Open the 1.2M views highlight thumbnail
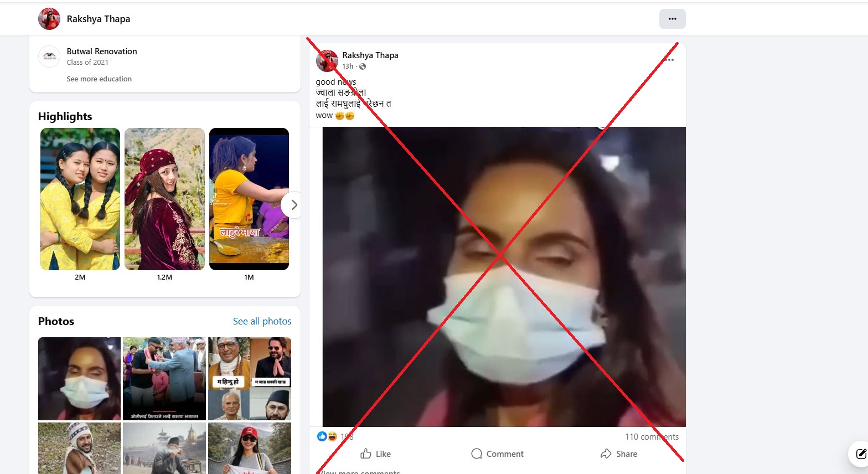This screenshot has width=868, height=474. (x=164, y=199)
